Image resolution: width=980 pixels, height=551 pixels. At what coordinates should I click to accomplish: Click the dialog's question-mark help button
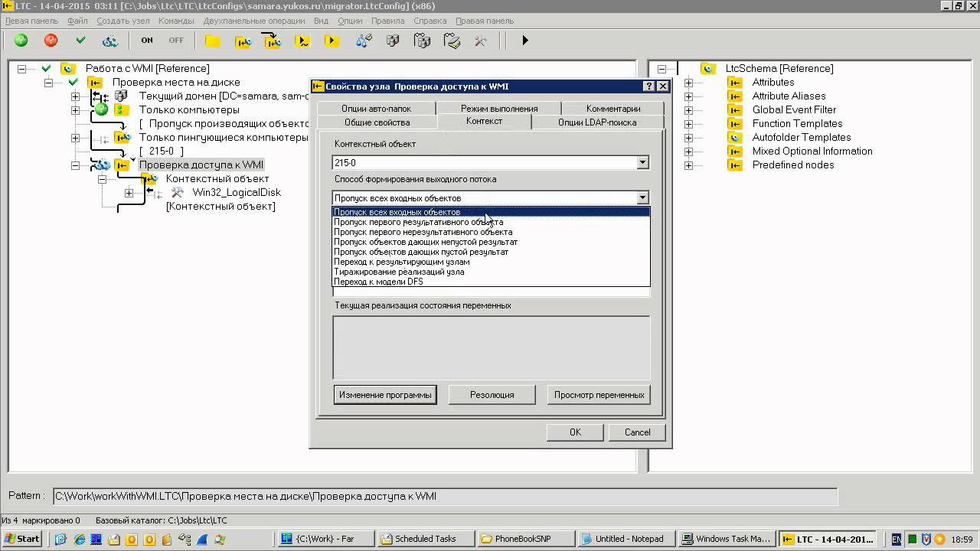[x=649, y=86]
